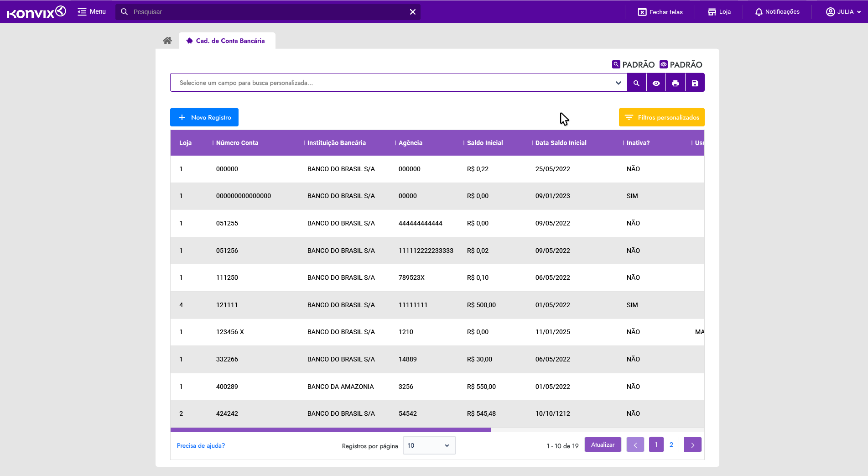Open the Menu hamburger icon
This screenshot has height=476, width=868.
[82, 12]
